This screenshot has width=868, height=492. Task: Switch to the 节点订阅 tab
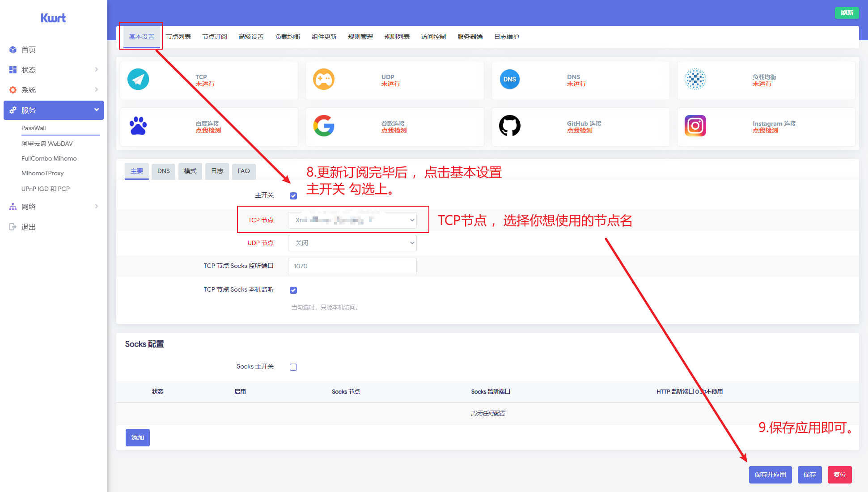pos(215,37)
